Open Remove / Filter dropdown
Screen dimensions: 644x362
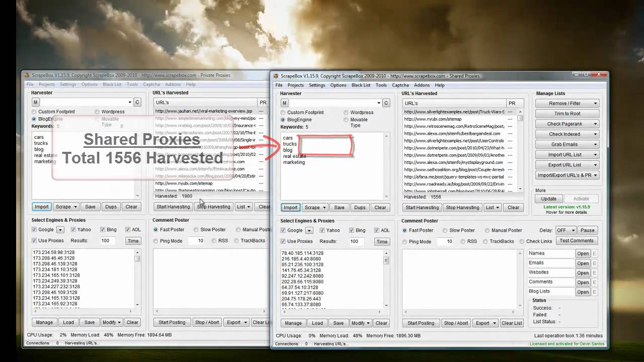pos(567,103)
